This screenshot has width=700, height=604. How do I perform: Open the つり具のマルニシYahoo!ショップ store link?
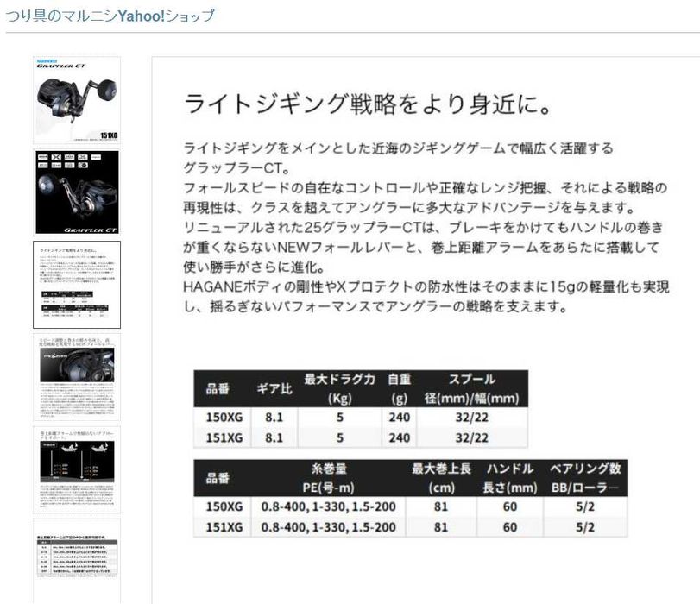pyautogui.click(x=110, y=16)
